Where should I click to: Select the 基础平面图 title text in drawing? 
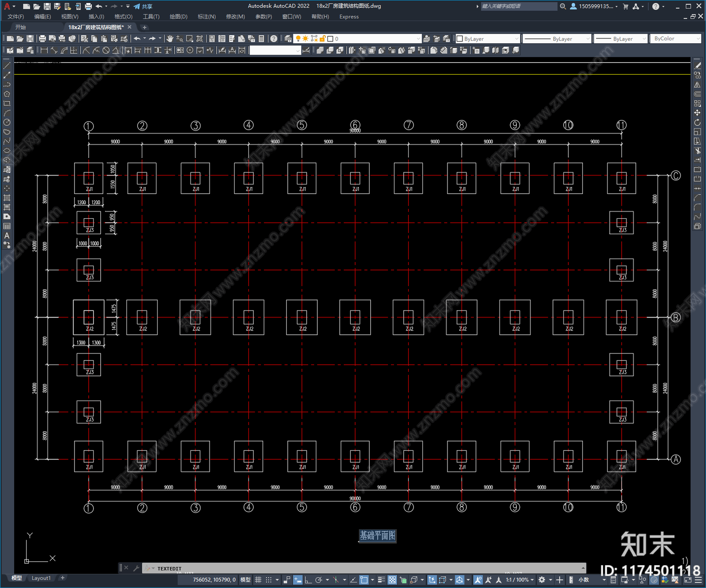coord(377,536)
